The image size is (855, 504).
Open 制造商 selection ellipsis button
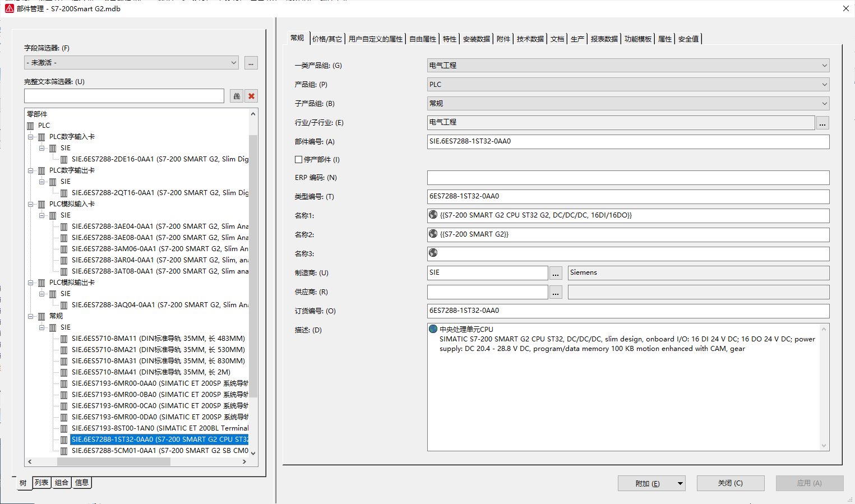[x=556, y=273]
